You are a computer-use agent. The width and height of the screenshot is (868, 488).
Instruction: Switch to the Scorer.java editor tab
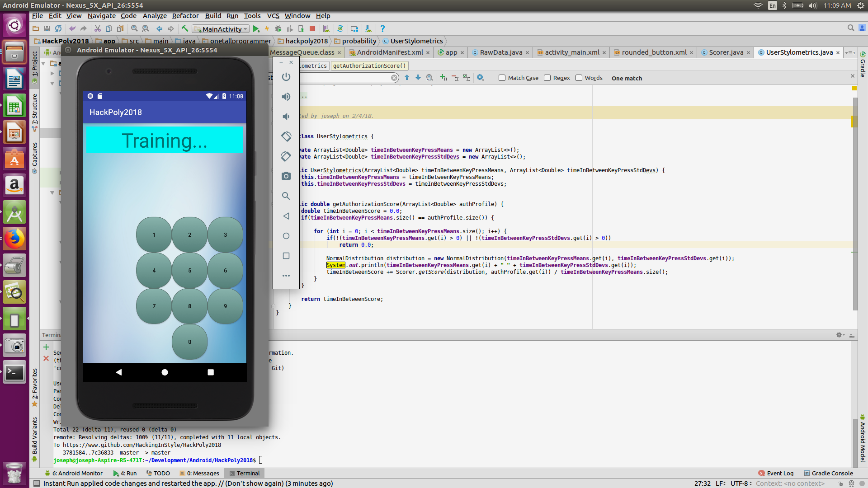[x=726, y=52]
